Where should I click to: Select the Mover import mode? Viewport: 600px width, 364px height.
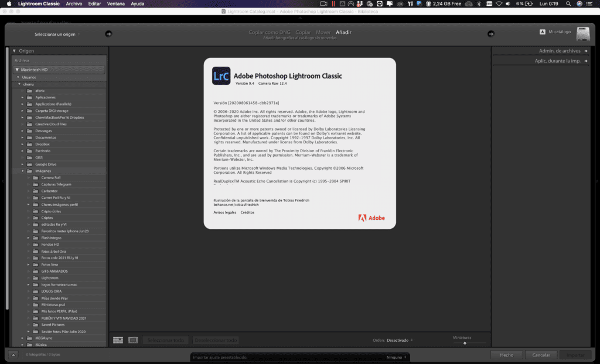323,32
